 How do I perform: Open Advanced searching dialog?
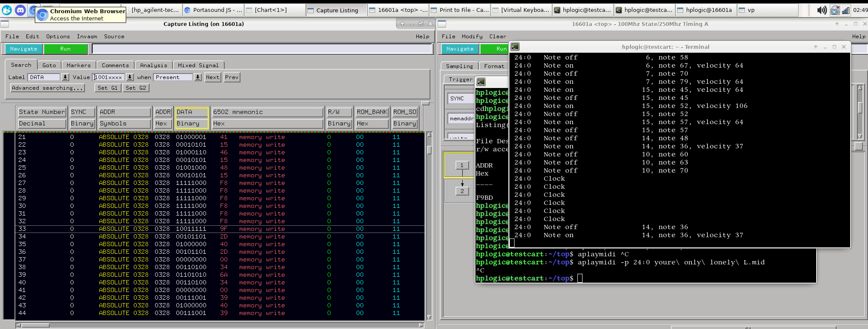(47, 88)
